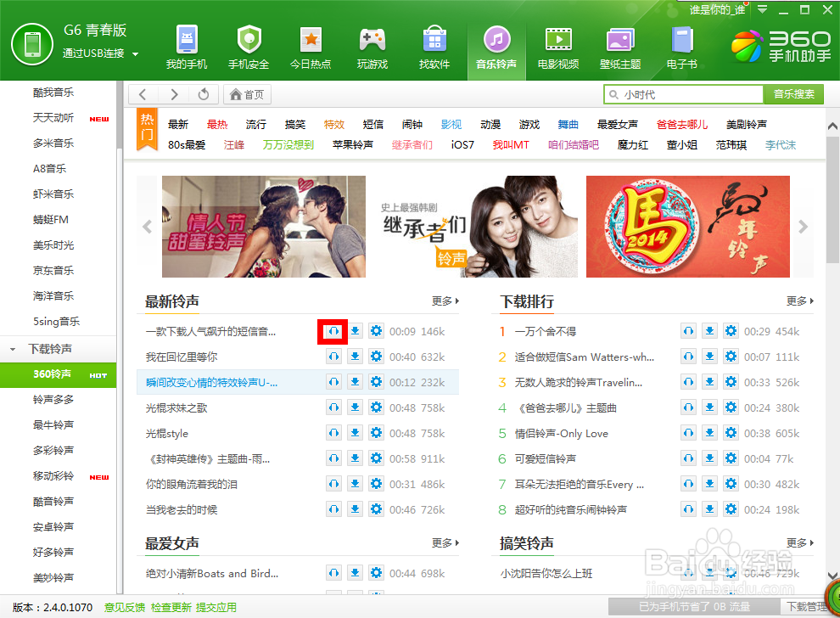
Task: Select the 搞笑 category tab
Action: click(x=295, y=124)
